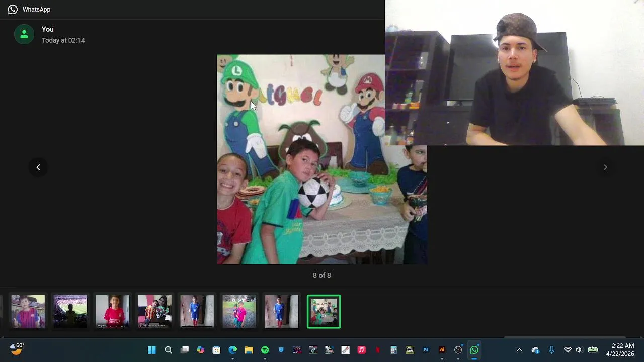Viewport: 644px width, 362px height.
Task: Open the boy in red jersey thumbnail
Action: [113, 312]
